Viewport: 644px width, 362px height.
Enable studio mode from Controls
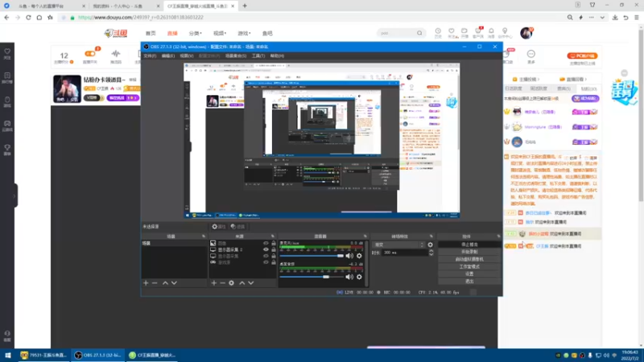(x=469, y=267)
